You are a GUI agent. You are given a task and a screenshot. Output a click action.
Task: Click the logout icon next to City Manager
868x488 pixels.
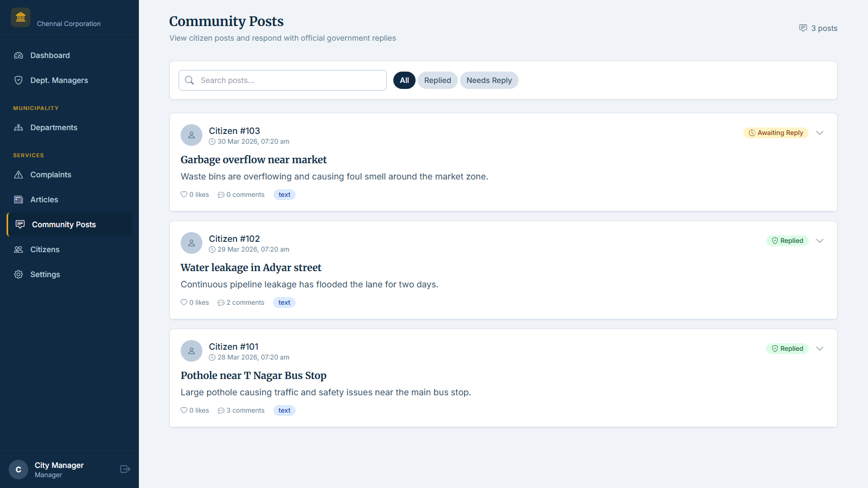coord(125,469)
